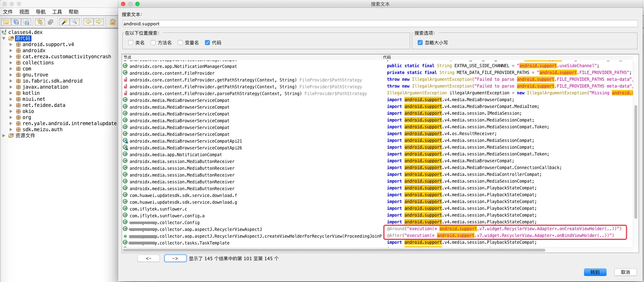Image resolution: width=644 pixels, height=282 pixels.
Task: Click the 取消 button
Action: pos(625,272)
